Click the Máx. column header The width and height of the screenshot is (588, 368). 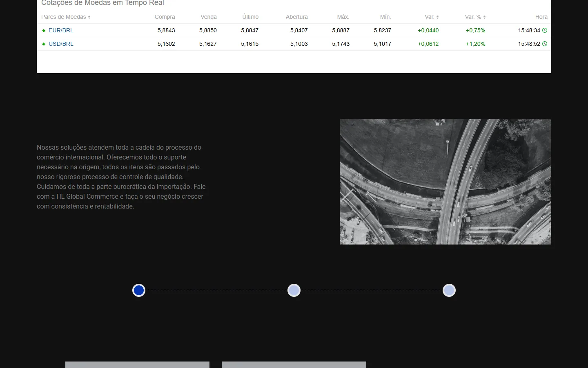[343, 17]
